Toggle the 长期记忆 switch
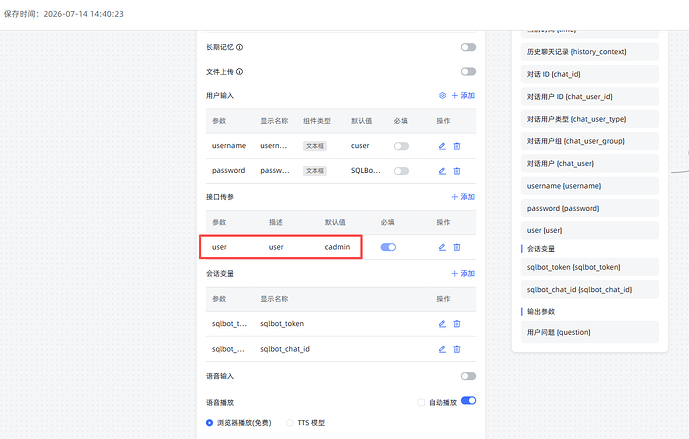689x439 pixels. 468,47
